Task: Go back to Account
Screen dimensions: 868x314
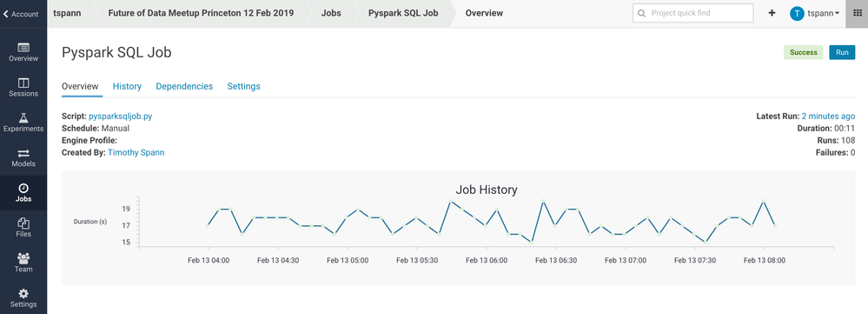Action: tap(21, 14)
